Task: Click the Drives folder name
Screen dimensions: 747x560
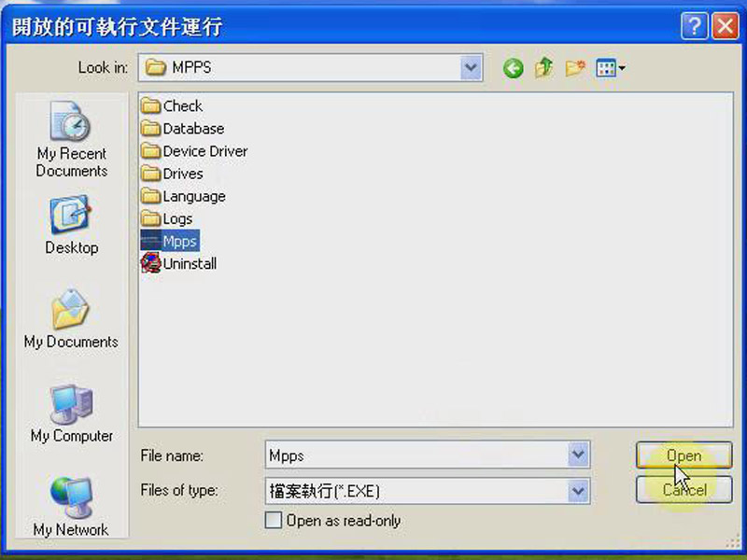Action: (182, 174)
